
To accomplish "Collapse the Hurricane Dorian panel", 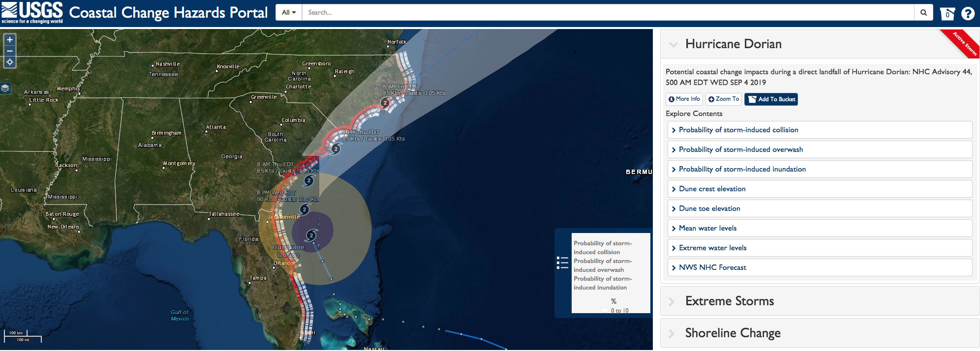I will pos(674,44).
